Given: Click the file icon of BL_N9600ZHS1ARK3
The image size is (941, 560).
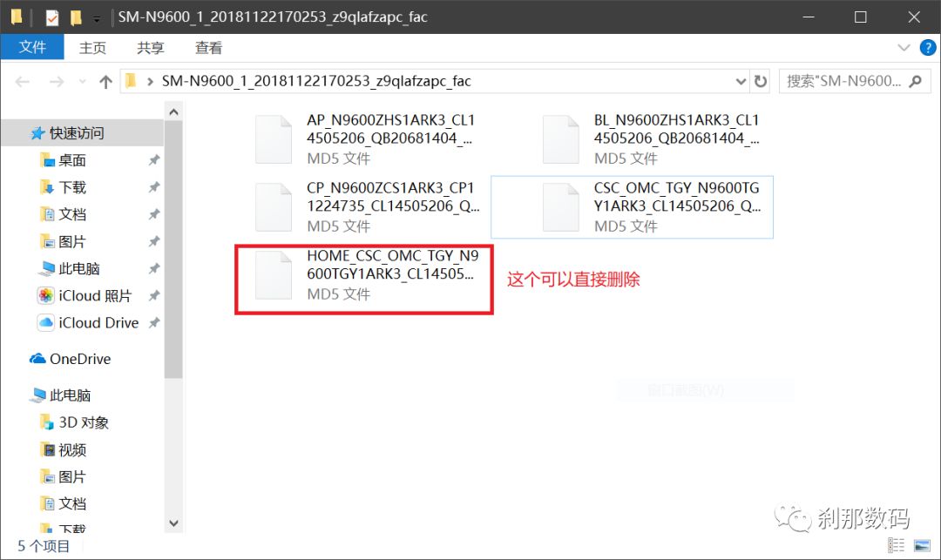Looking at the screenshot, I should click(560, 139).
